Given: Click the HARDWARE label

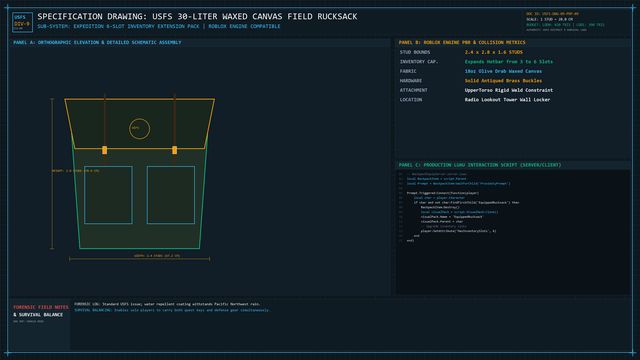Looking at the screenshot, I should point(411,81).
